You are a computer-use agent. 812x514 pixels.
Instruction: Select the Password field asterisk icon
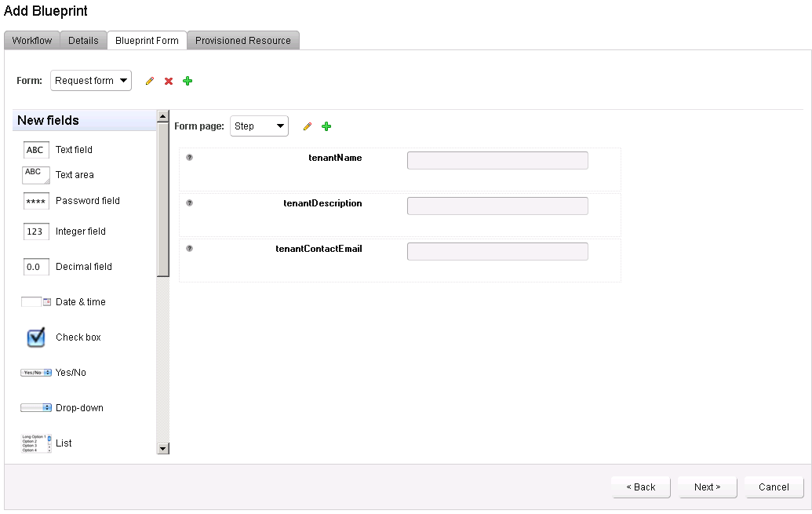click(x=36, y=201)
